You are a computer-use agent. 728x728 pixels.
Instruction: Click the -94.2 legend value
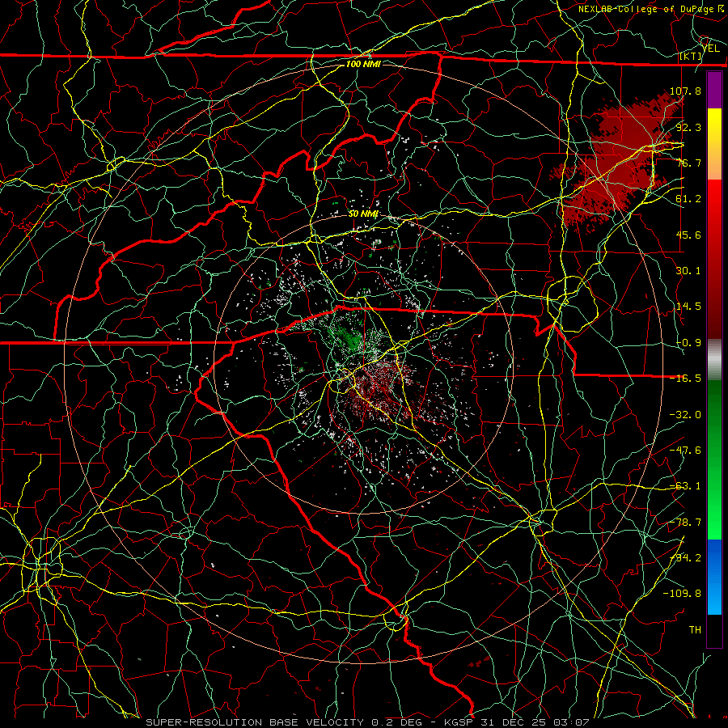[685, 558]
